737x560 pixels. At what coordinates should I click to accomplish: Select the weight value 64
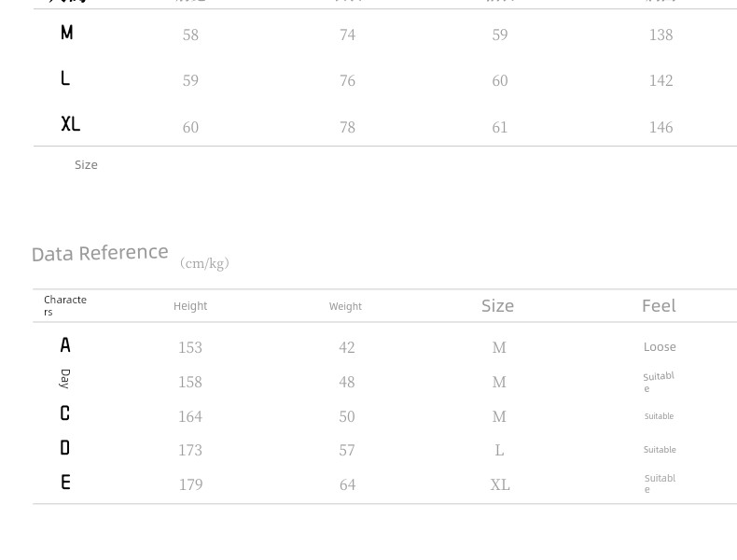point(347,484)
